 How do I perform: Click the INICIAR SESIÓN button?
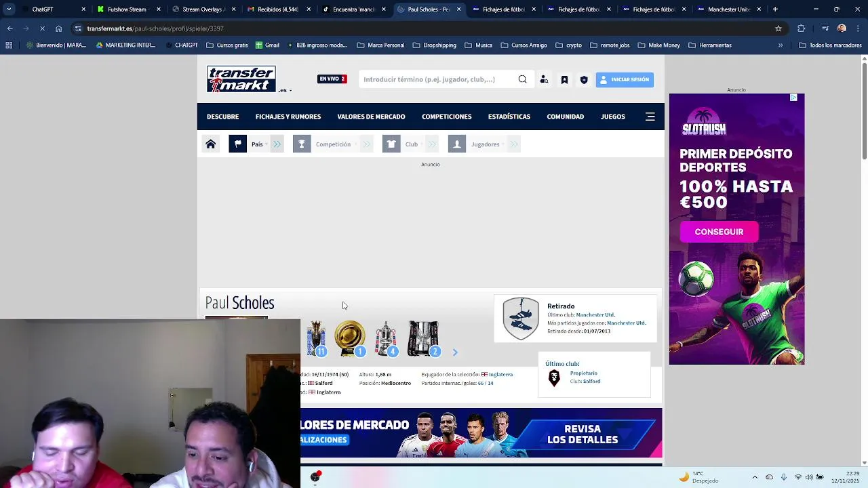point(625,79)
